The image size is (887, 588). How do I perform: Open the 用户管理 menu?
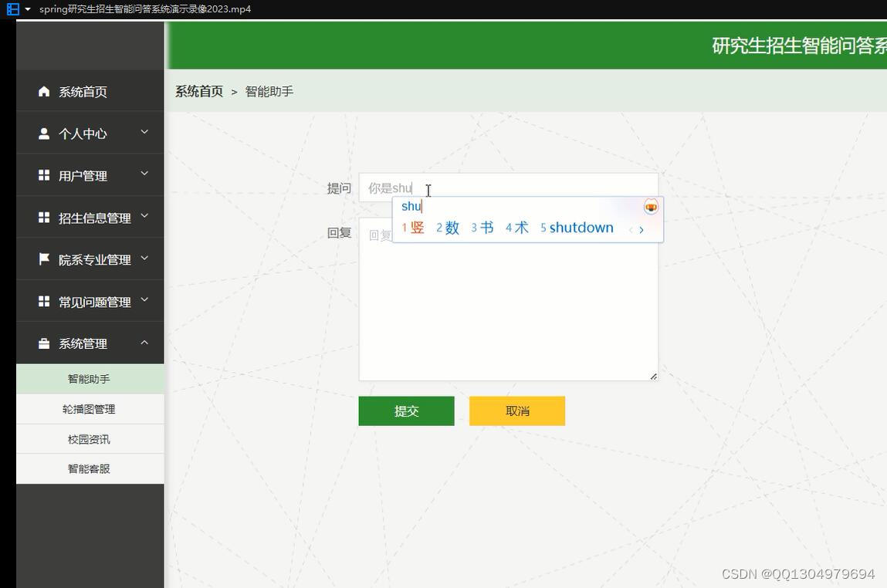pos(90,175)
